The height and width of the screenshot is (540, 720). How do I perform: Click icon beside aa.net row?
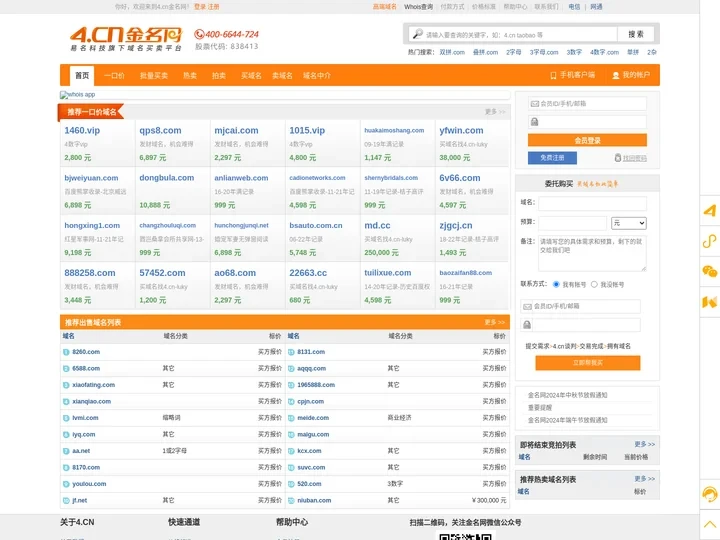click(66, 451)
